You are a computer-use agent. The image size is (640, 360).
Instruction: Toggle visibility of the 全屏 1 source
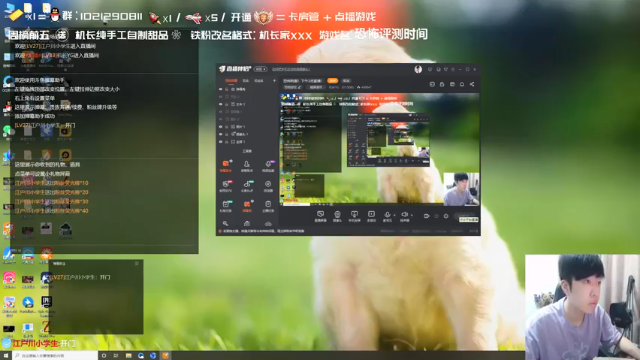(x=221, y=142)
